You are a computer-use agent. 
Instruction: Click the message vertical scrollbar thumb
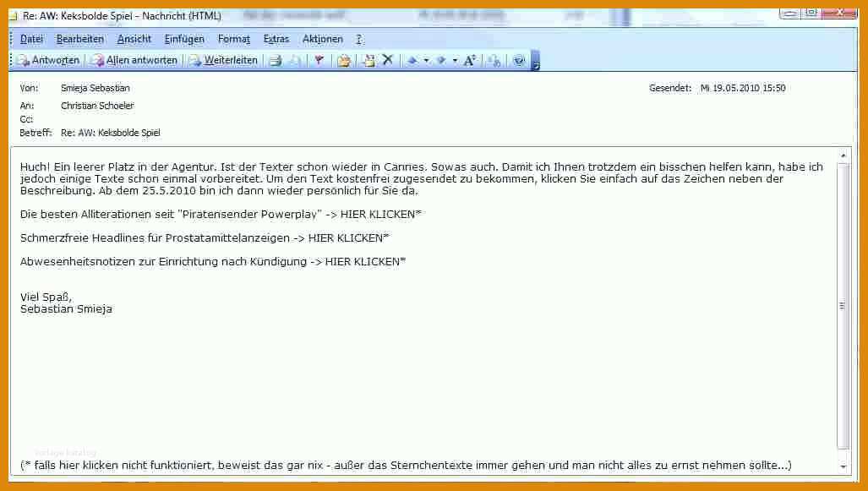coord(843,306)
